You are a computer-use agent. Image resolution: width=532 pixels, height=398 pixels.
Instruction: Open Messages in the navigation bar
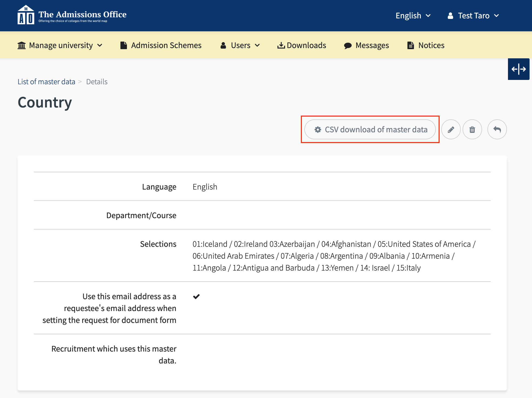coord(366,45)
